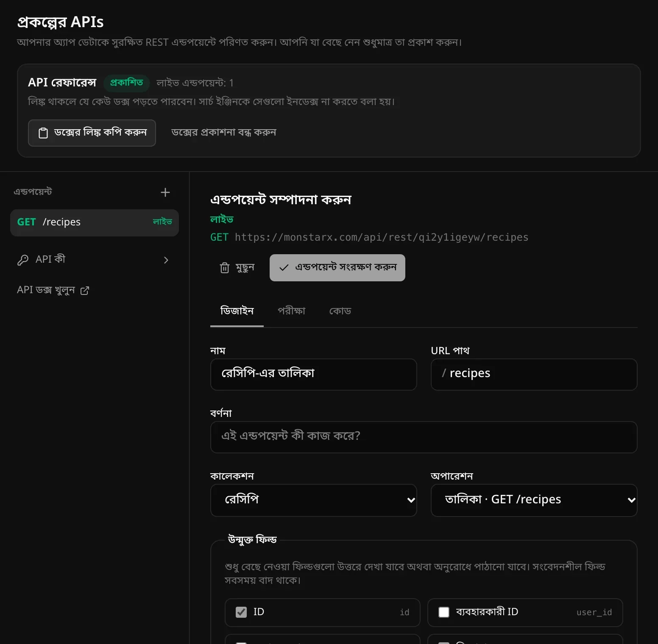The height and width of the screenshot is (644, 658).
Task: Click the checkmark icon in save endpoint button
Action: (x=284, y=268)
